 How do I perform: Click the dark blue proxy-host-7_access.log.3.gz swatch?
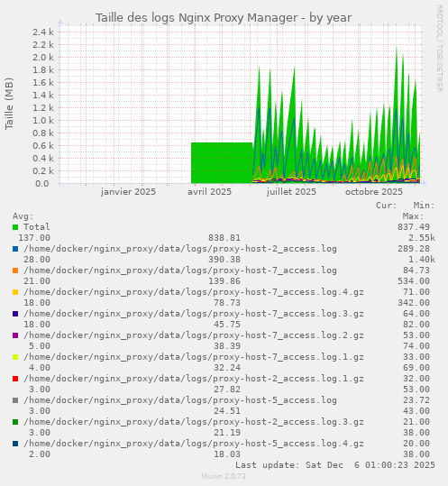coord(15,314)
